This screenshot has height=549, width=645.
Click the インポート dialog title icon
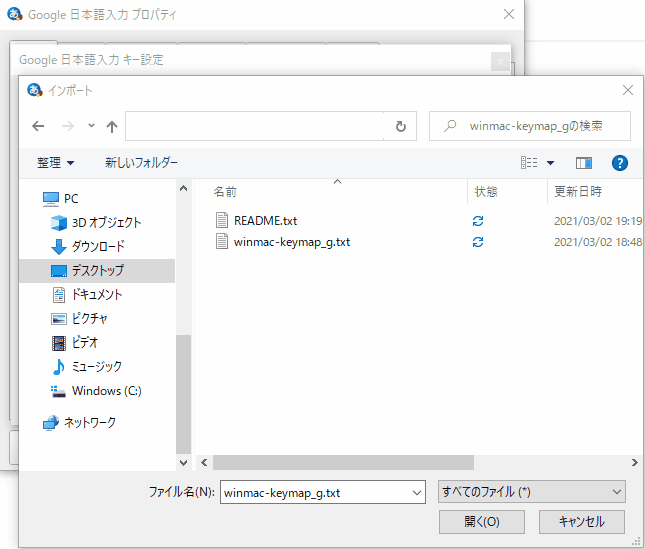(35, 90)
